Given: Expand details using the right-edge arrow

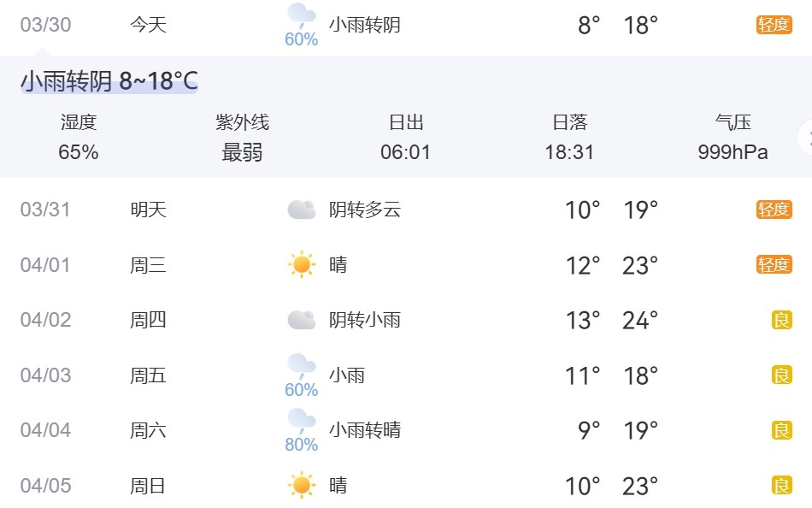Looking at the screenshot, I should pos(807,139).
